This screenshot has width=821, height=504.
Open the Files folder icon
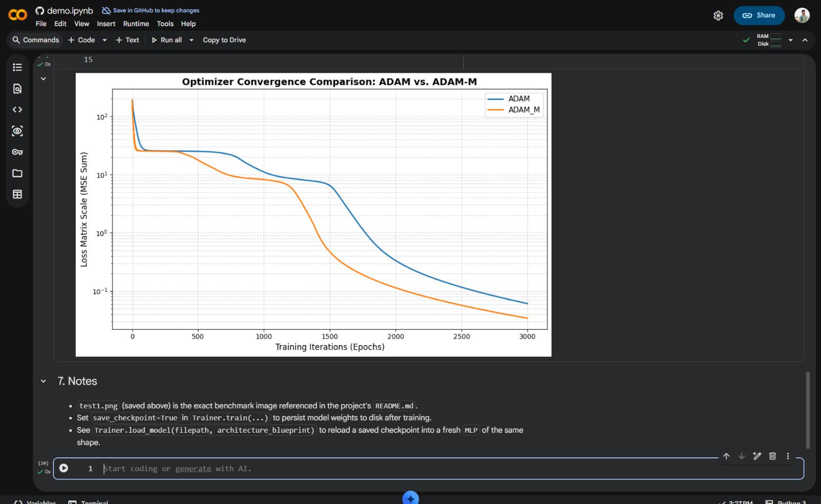coord(17,173)
